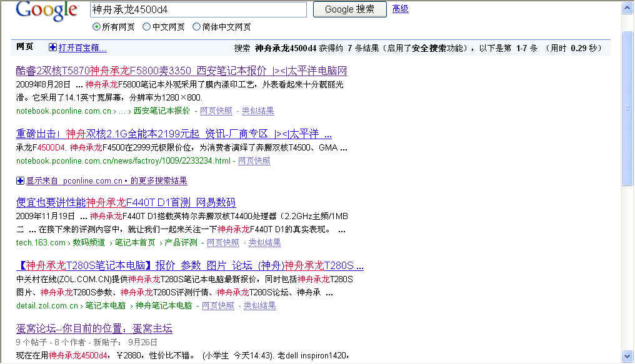Open 类似结果 for the detail.zol.com.cn result
The image size is (635, 364).
259,305
